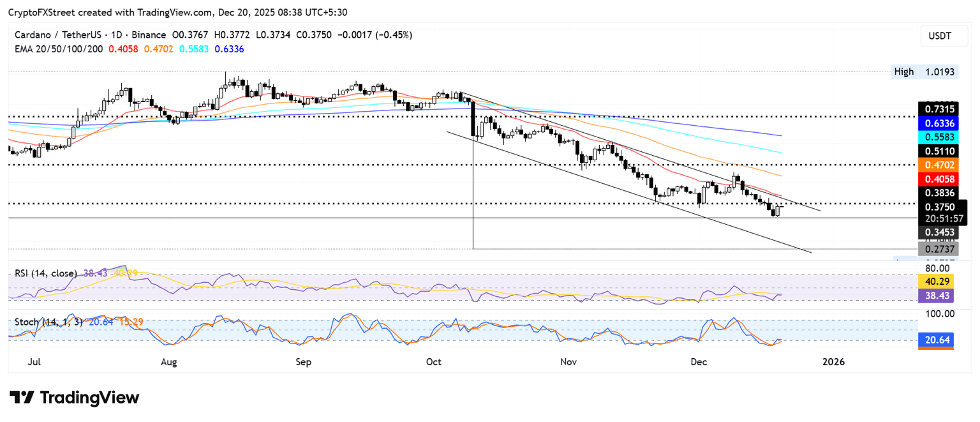The image size is (980, 422).
Task: Click the EMA 20/50/100/200 indicator legend
Action: [57, 49]
